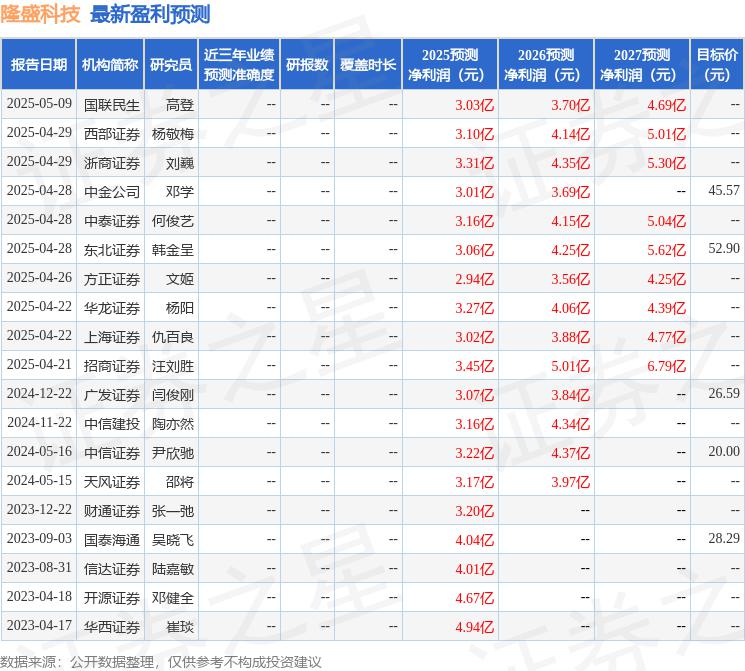Click 2025 forecast 4.67亿
The width and height of the screenshot is (745, 671).
tap(474, 598)
